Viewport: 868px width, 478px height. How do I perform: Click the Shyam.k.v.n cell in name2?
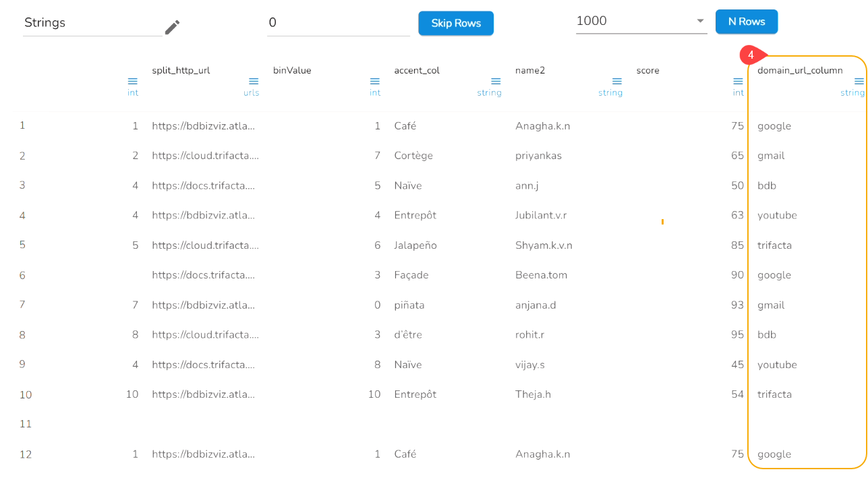click(x=544, y=245)
